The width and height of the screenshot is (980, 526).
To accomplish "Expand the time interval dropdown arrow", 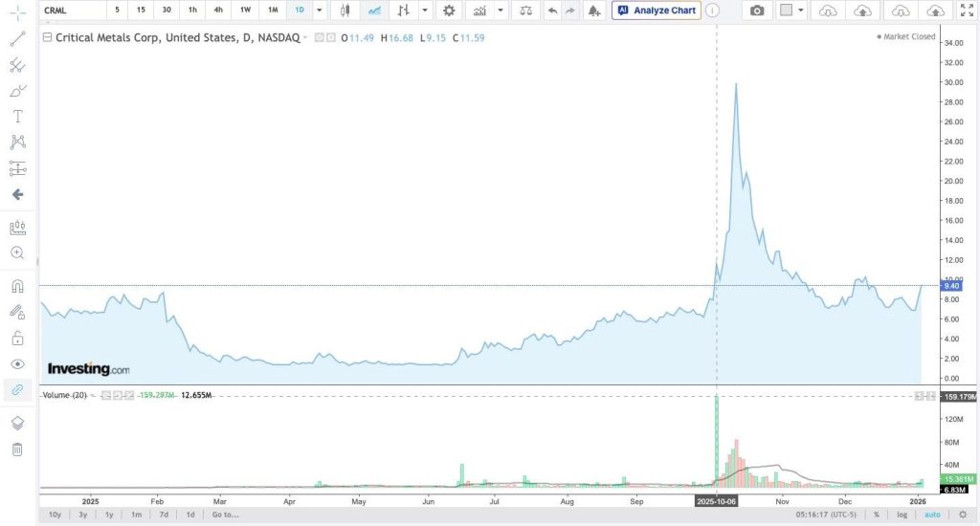I will 320,11.
